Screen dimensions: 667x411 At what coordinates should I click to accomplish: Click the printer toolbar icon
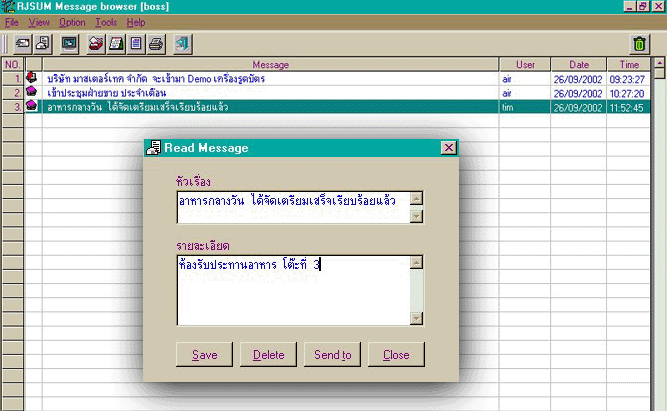tap(156, 44)
